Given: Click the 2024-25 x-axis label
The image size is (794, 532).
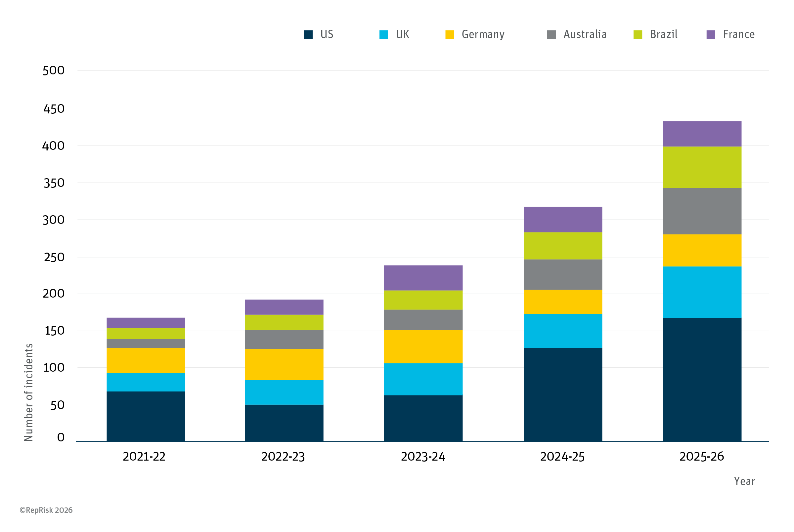Looking at the screenshot, I should coord(562,457).
